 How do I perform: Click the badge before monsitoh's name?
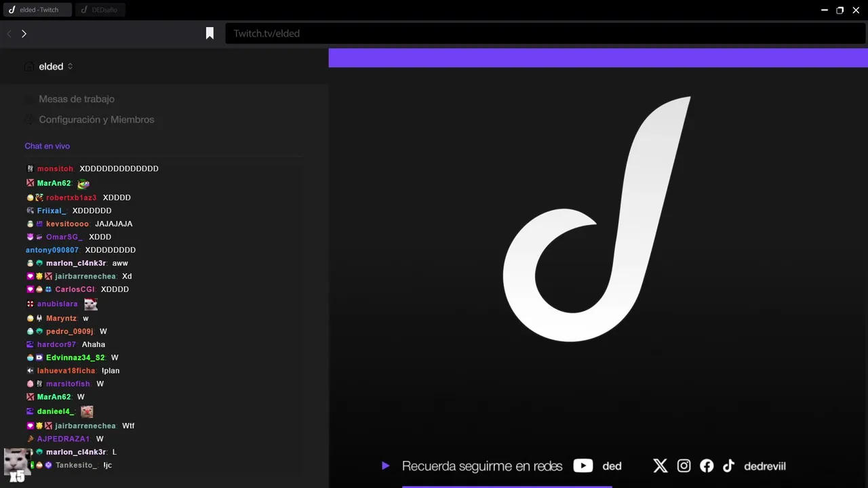tap(30, 169)
